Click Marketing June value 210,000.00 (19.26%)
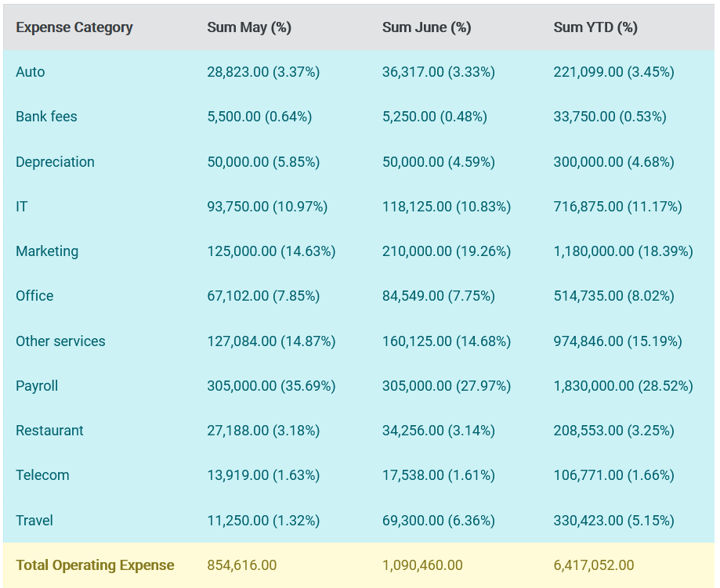The image size is (720, 588). (x=447, y=251)
